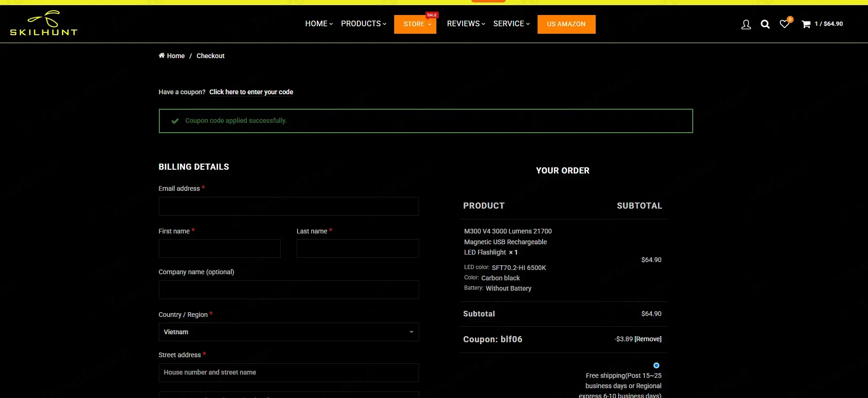Click the home icon in breadcrumb
The image size is (868, 398).
(x=162, y=55)
